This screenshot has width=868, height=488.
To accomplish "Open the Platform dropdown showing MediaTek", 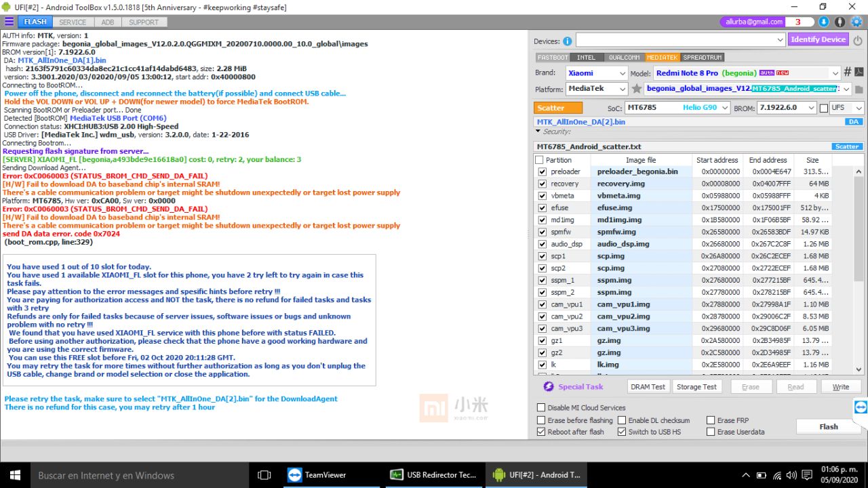I will (x=595, y=89).
